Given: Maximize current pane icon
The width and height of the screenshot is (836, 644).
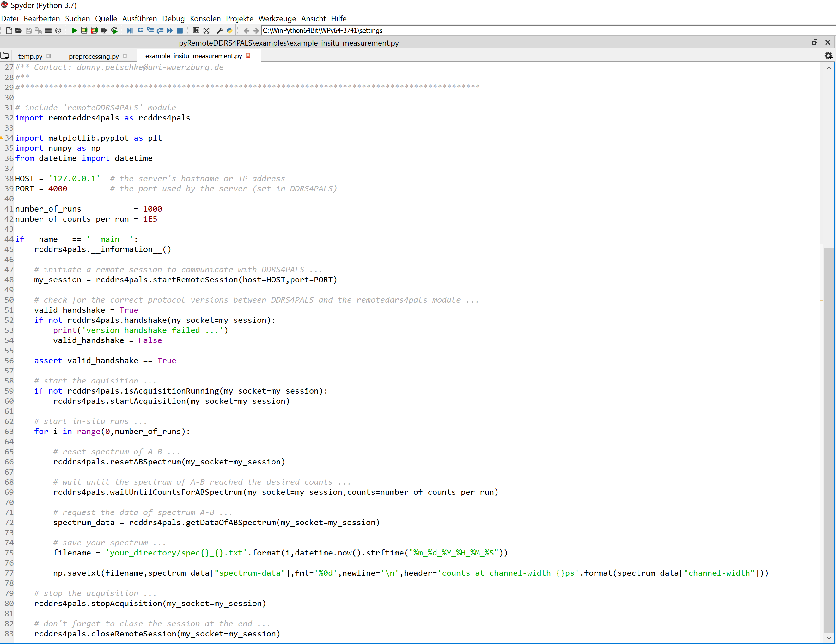Looking at the screenshot, I should click(x=196, y=31).
